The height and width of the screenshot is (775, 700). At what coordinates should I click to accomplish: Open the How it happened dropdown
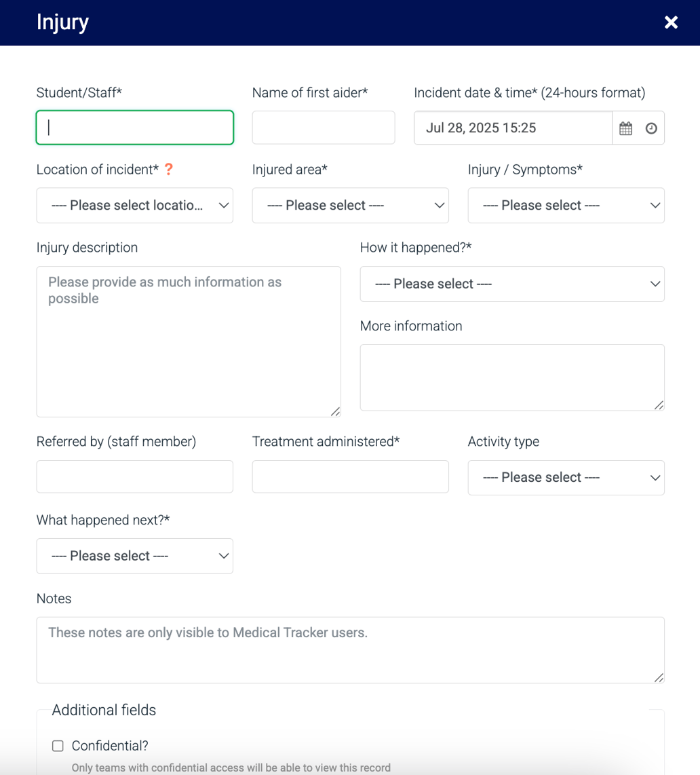(x=512, y=284)
